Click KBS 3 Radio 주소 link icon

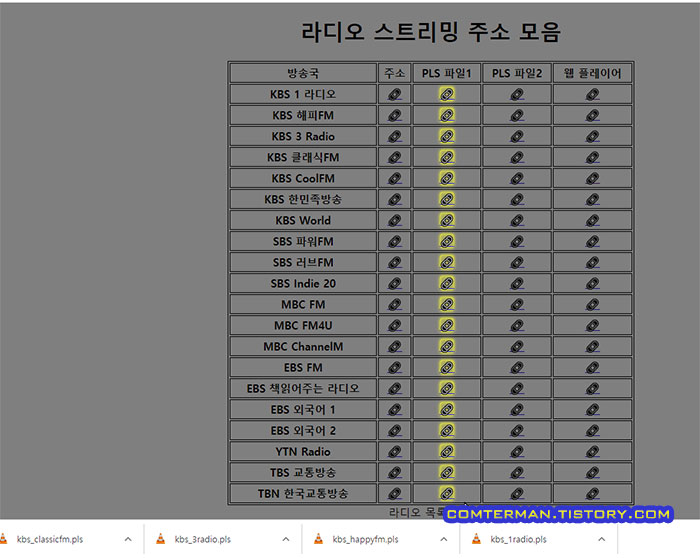395,137
